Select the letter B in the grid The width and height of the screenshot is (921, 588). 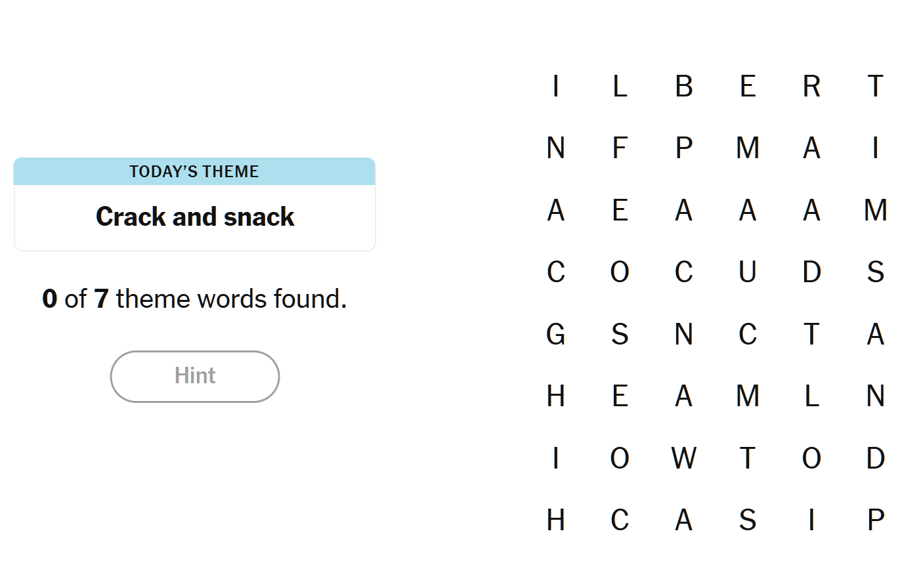(684, 86)
